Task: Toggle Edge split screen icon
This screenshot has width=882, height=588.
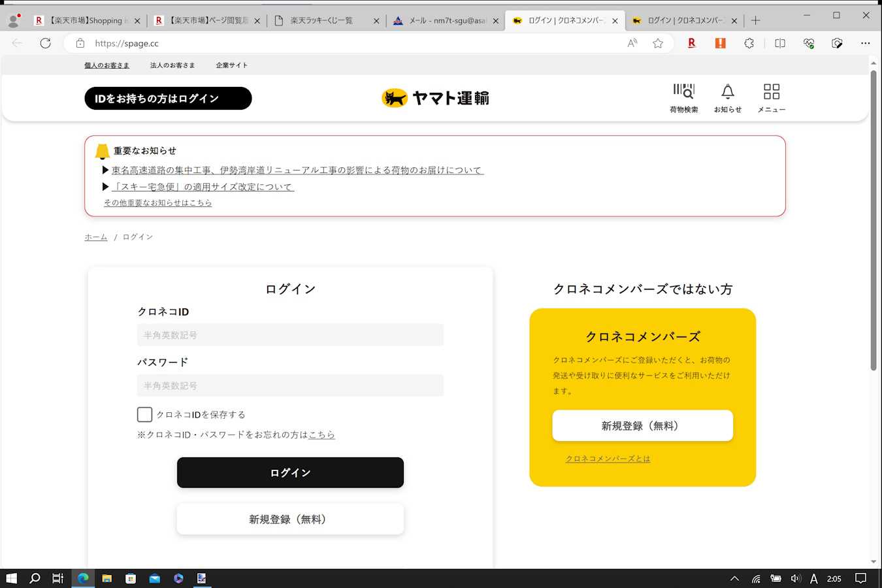Action: (x=779, y=43)
